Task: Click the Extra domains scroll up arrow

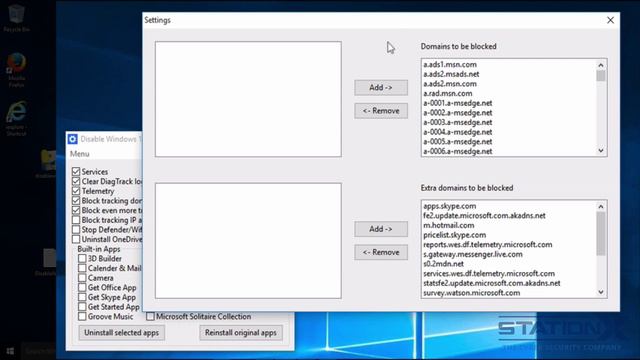Action: pos(601,207)
